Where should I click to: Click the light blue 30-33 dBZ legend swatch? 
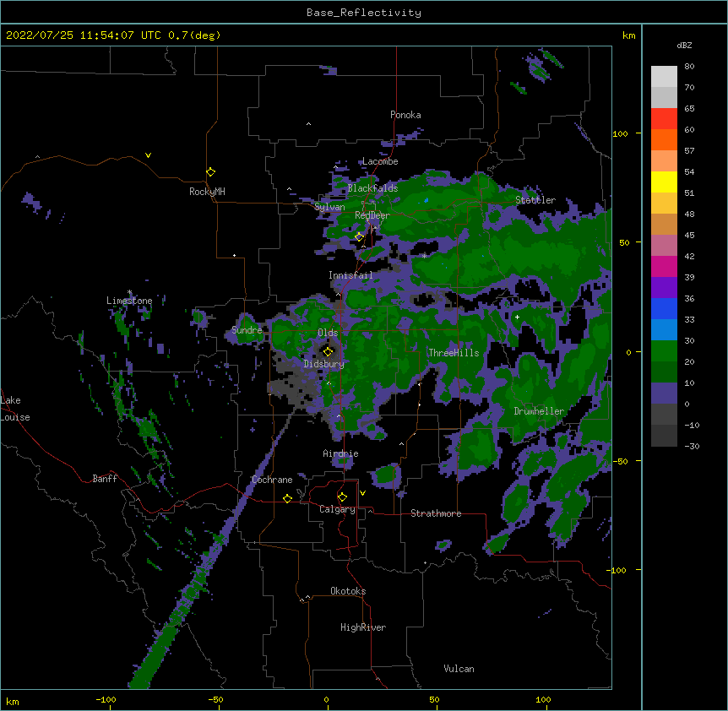[x=664, y=330]
